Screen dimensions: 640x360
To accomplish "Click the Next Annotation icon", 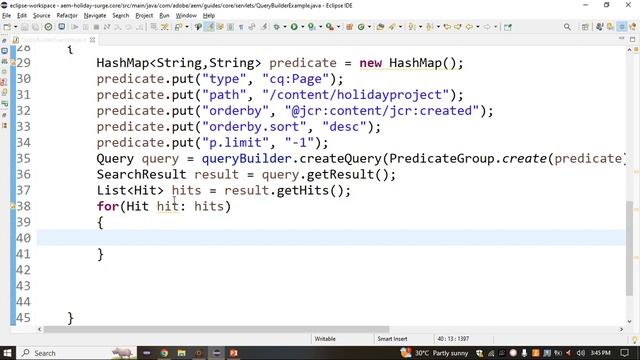I will point(412,27).
